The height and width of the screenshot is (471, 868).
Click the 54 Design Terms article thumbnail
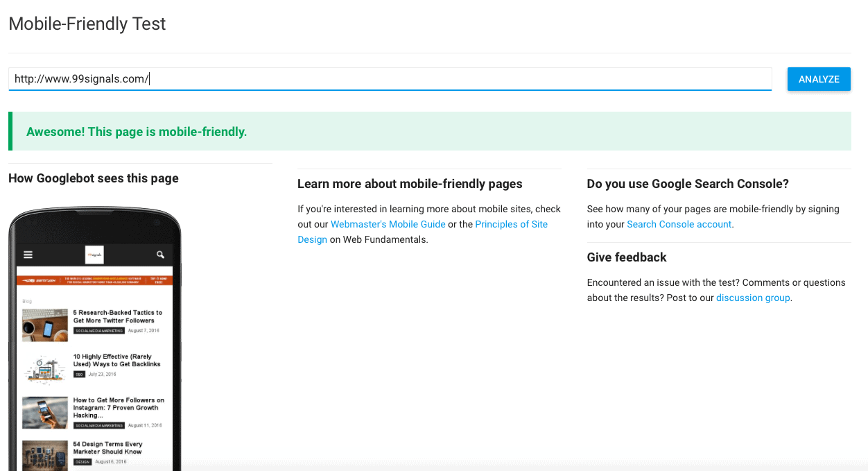point(45,455)
